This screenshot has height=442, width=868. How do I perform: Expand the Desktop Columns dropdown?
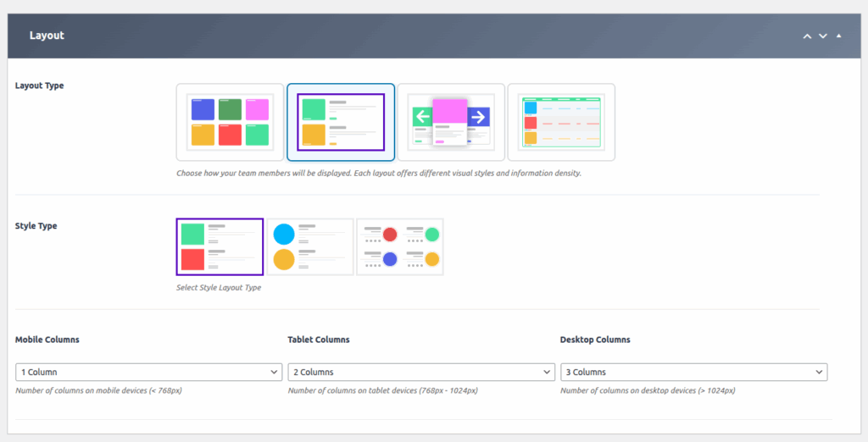pos(693,372)
